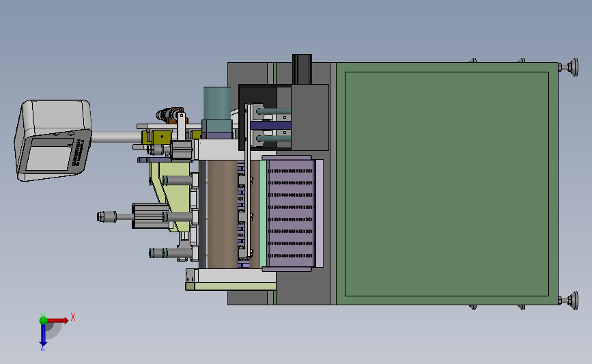Viewport: 592px width, 364px height.
Task: Select the teal cylindrical motor housing
Action: tap(217, 104)
